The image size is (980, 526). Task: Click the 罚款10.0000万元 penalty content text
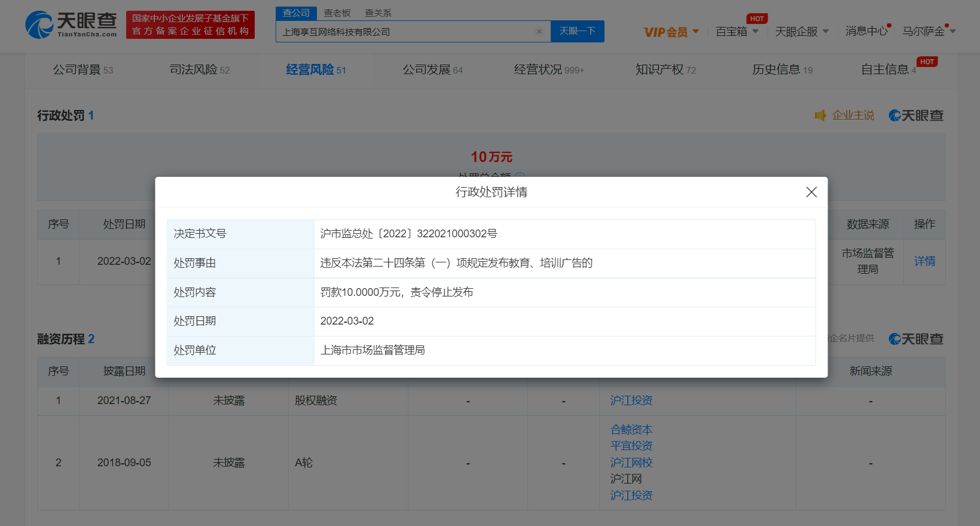tap(396, 292)
